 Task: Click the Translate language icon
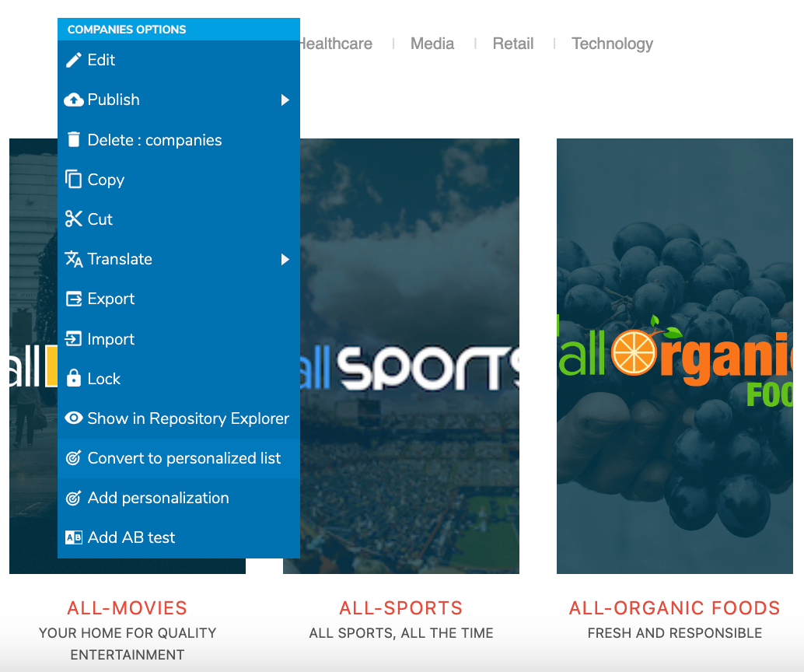[74, 259]
